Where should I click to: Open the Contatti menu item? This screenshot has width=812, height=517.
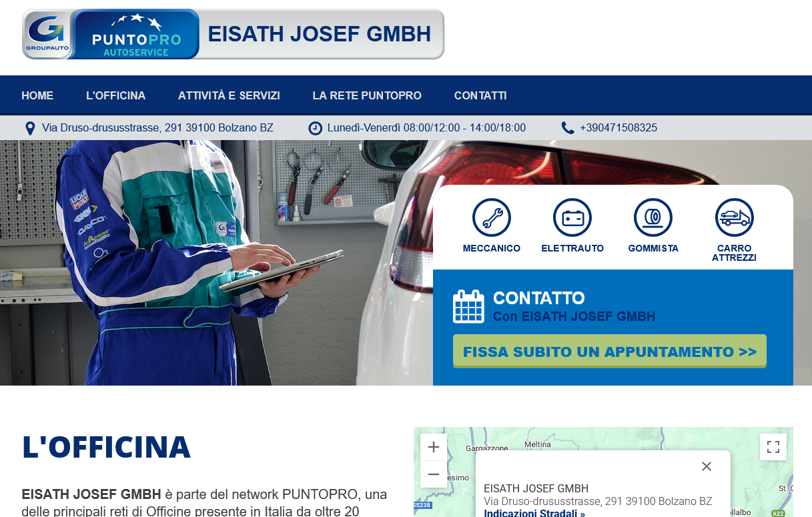click(x=480, y=95)
